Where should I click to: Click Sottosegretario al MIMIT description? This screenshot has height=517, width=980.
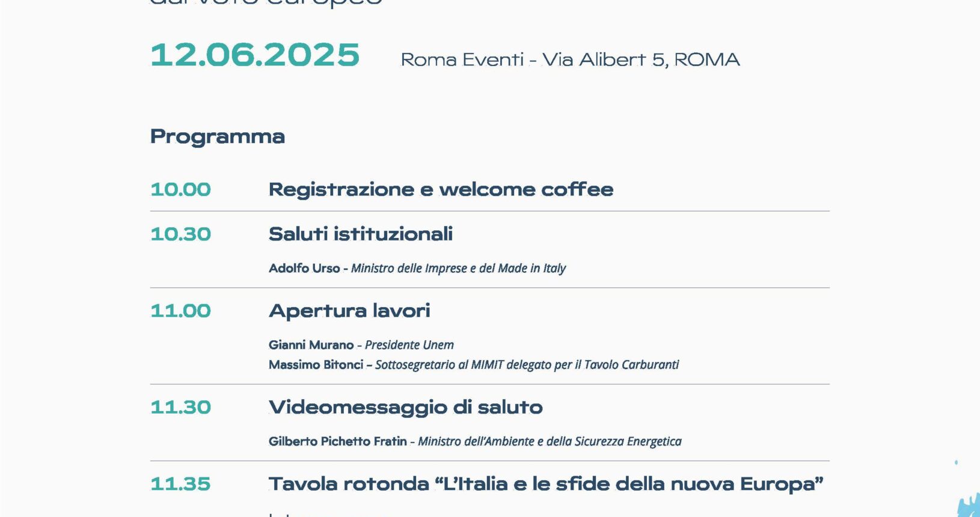[527, 365]
